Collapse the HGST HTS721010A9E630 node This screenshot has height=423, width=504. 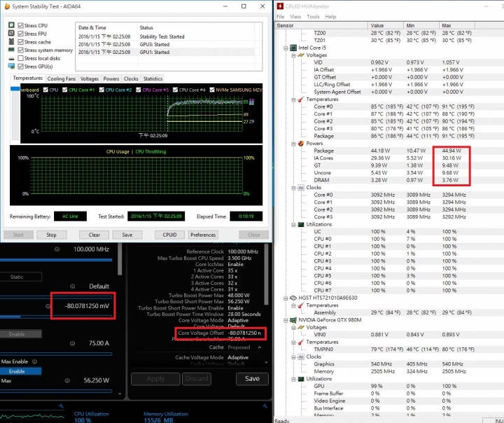tap(286, 298)
